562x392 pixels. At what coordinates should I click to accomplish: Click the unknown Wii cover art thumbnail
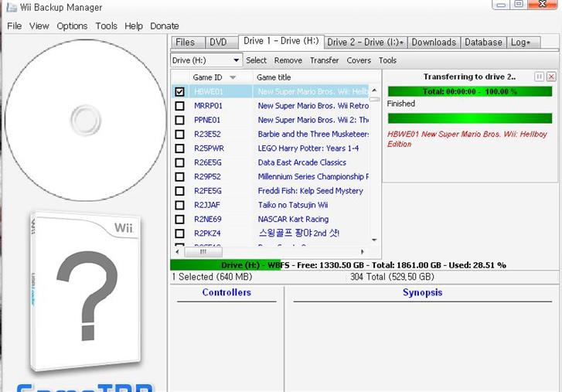[x=86, y=294]
